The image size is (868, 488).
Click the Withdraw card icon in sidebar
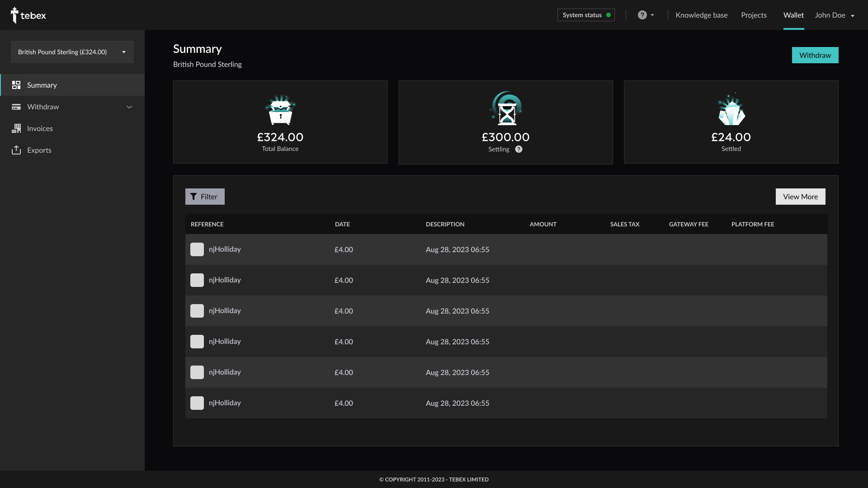(x=16, y=107)
